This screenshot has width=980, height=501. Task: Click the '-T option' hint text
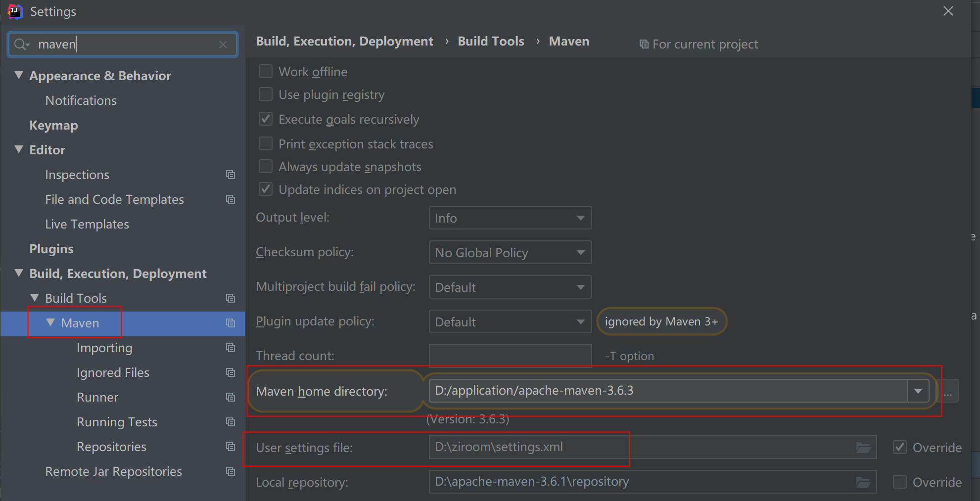[630, 356]
